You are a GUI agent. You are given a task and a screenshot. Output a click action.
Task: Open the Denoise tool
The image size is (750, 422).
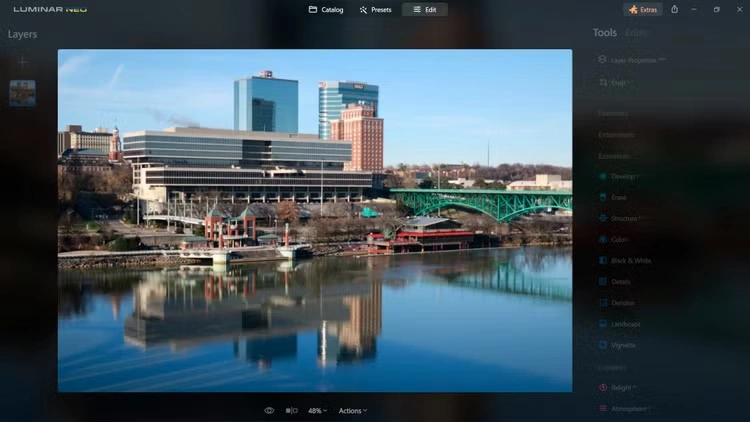click(x=617, y=302)
